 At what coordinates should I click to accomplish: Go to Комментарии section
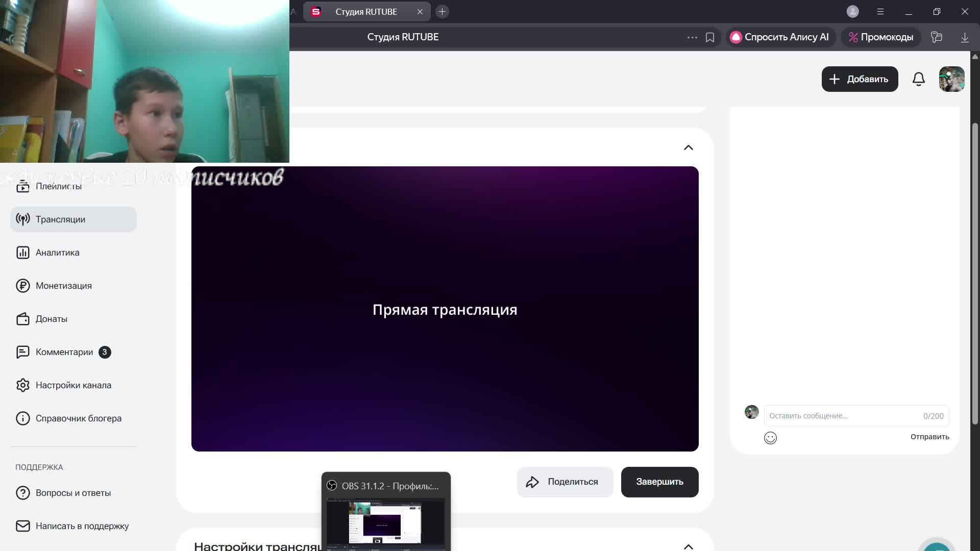pos(64,352)
